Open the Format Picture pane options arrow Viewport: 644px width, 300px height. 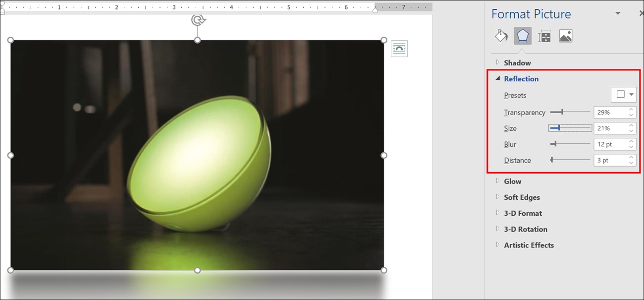pos(618,13)
